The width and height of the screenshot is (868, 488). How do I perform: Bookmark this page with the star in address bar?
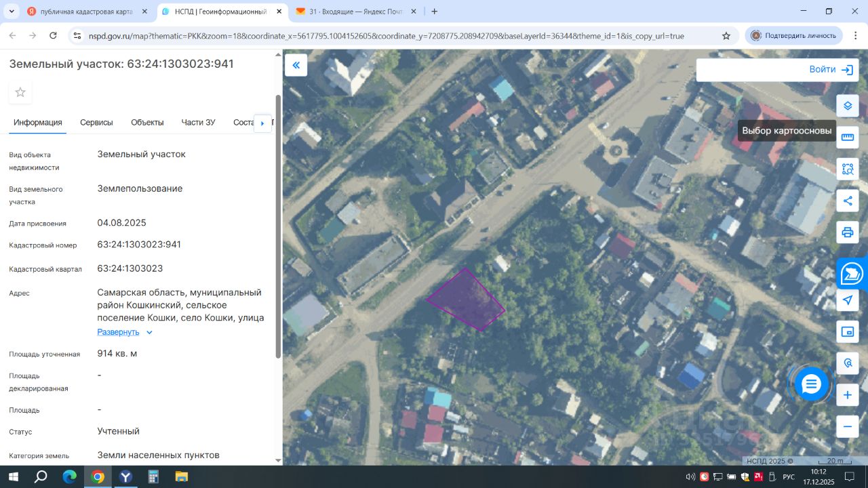726,36
